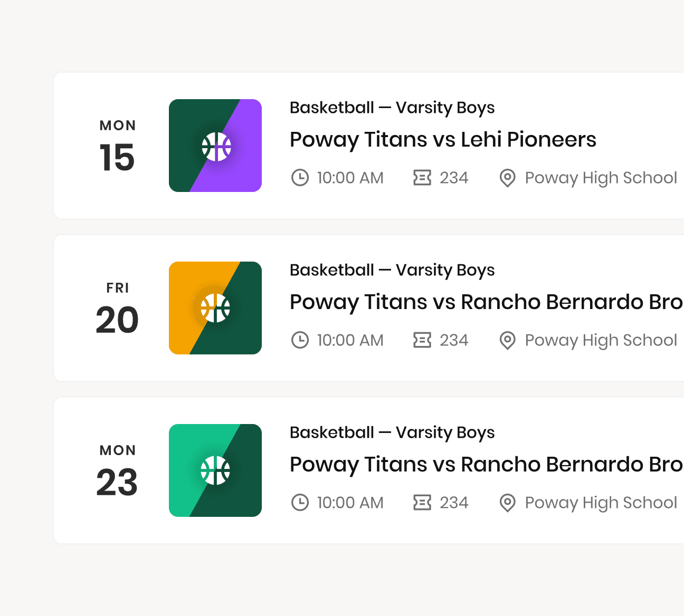Open Poway Titans vs Lehi Pioneers game
Viewport: 684px width, 616px height.
click(x=443, y=140)
